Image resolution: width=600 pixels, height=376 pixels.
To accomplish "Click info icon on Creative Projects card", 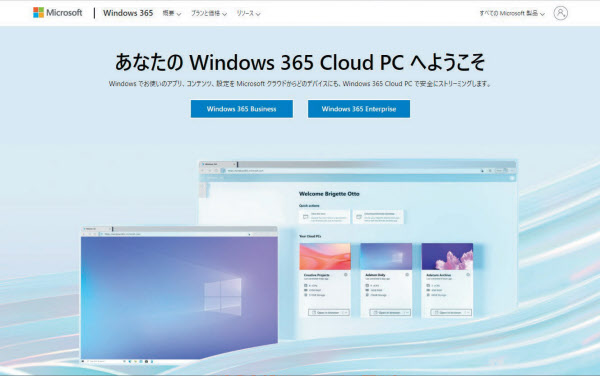I will coord(346,275).
